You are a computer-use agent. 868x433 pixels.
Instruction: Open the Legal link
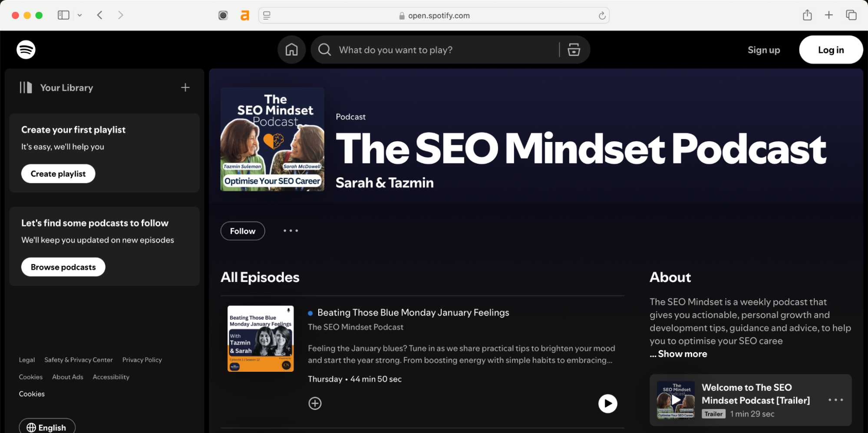click(27, 360)
